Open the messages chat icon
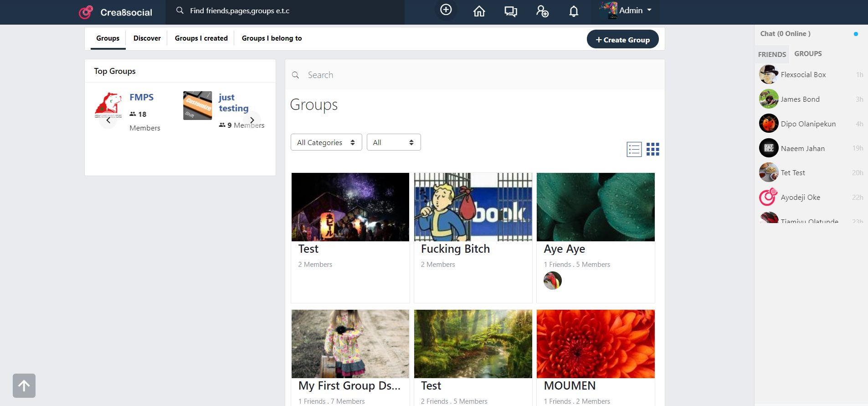Screen dimensions: 868x406 pos(511,11)
